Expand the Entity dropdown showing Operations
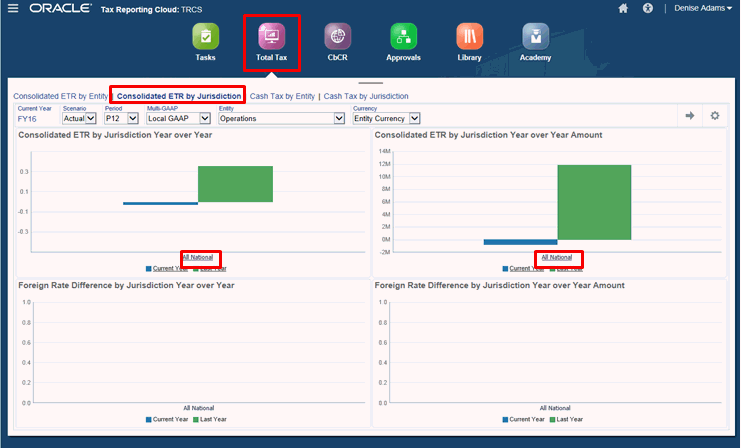 [282, 118]
